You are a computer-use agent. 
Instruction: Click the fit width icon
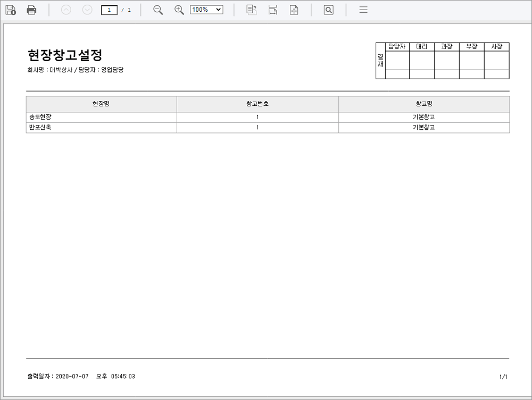coord(273,10)
